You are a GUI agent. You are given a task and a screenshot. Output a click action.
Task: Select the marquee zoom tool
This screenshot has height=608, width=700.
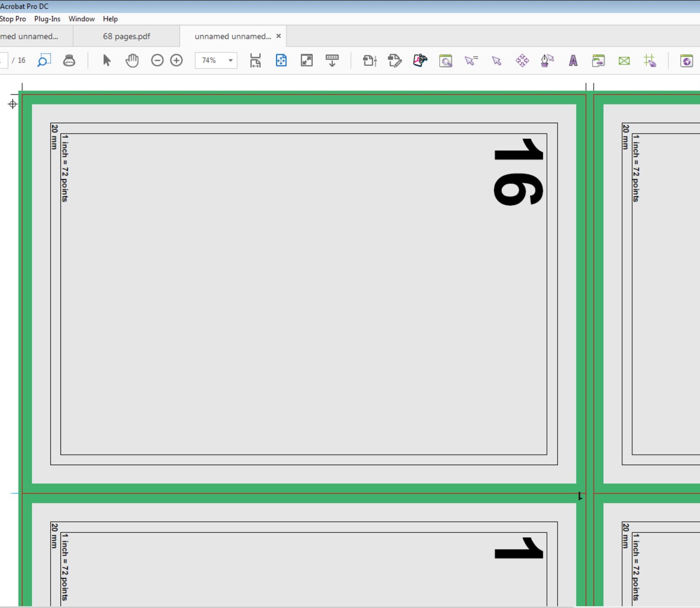click(x=44, y=60)
